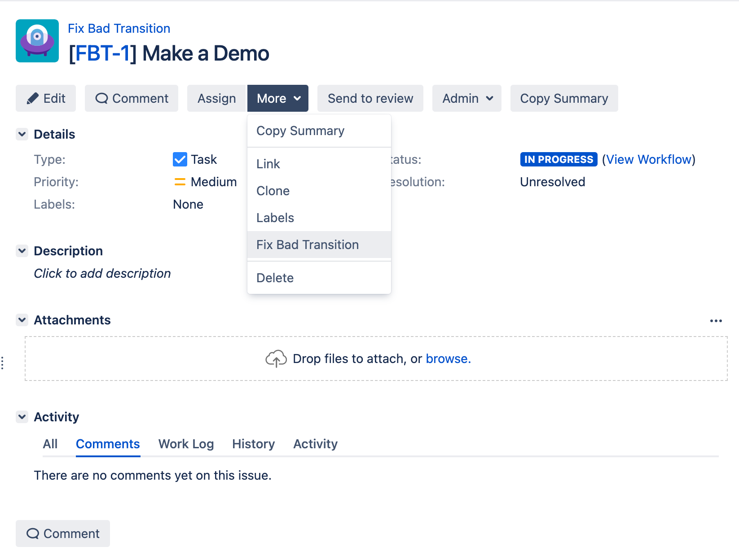Open the Attachments three-dots options menu
The image size is (739, 560).
716,320
